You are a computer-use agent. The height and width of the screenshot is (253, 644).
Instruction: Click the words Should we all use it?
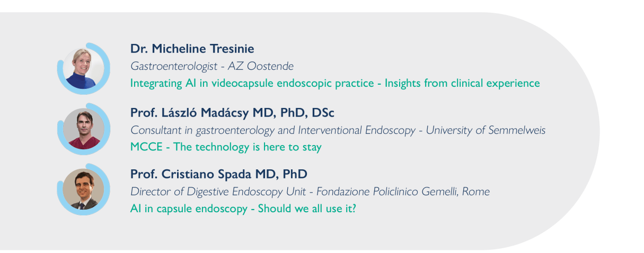(x=307, y=209)
